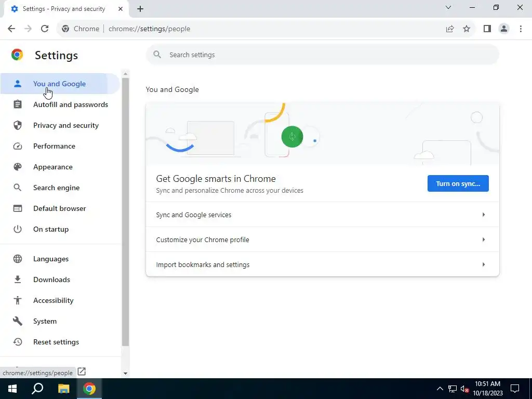This screenshot has width=532, height=399.
Task: Click the Languages globe icon
Action: pyautogui.click(x=18, y=259)
